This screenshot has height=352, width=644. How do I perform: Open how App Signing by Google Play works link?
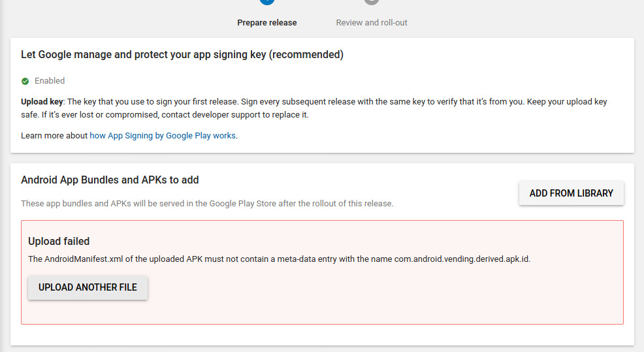pyautogui.click(x=163, y=136)
